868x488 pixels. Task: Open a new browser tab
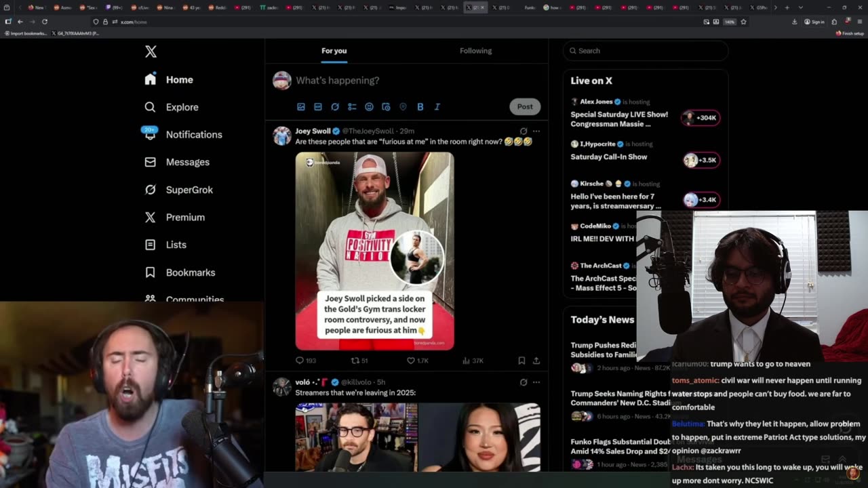(x=787, y=7)
